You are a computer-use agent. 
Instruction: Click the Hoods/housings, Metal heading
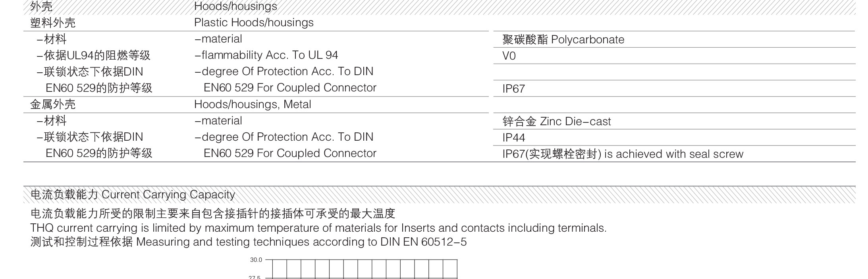[x=253, y=105]
